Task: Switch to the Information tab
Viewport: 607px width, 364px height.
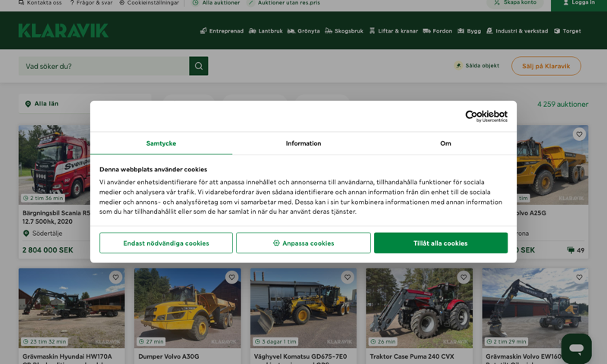Action: point(303,143)
